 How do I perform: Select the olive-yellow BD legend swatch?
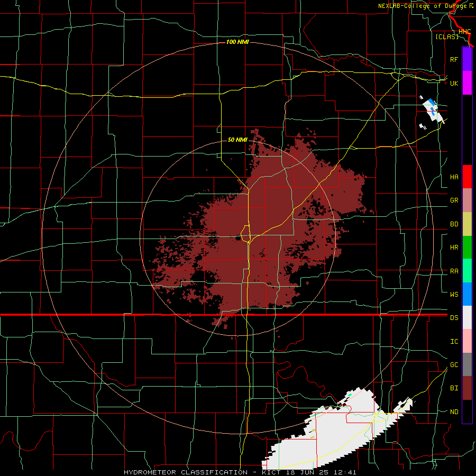coord(467,224)
